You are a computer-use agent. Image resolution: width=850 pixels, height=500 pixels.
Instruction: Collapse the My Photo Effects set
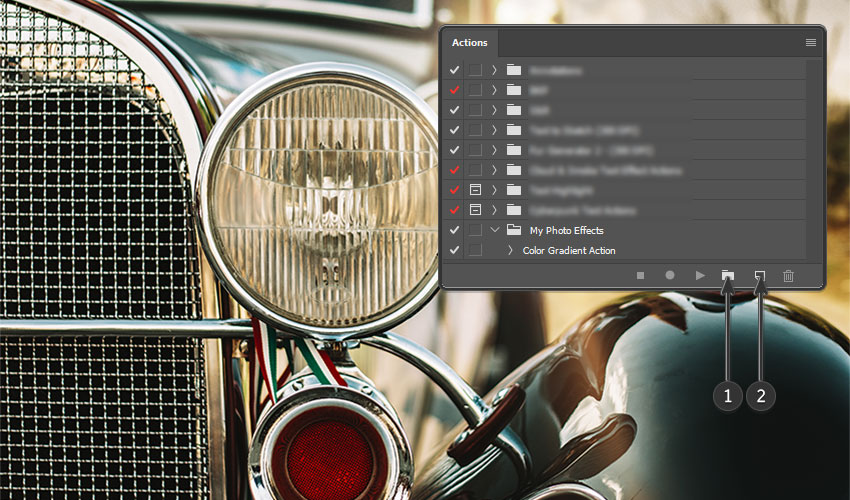point(494,230)
